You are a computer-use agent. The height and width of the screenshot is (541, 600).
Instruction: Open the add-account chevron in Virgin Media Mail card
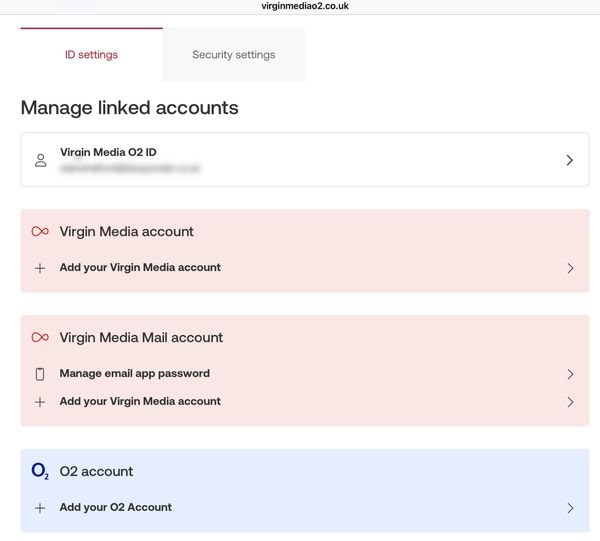coord(570,402)
